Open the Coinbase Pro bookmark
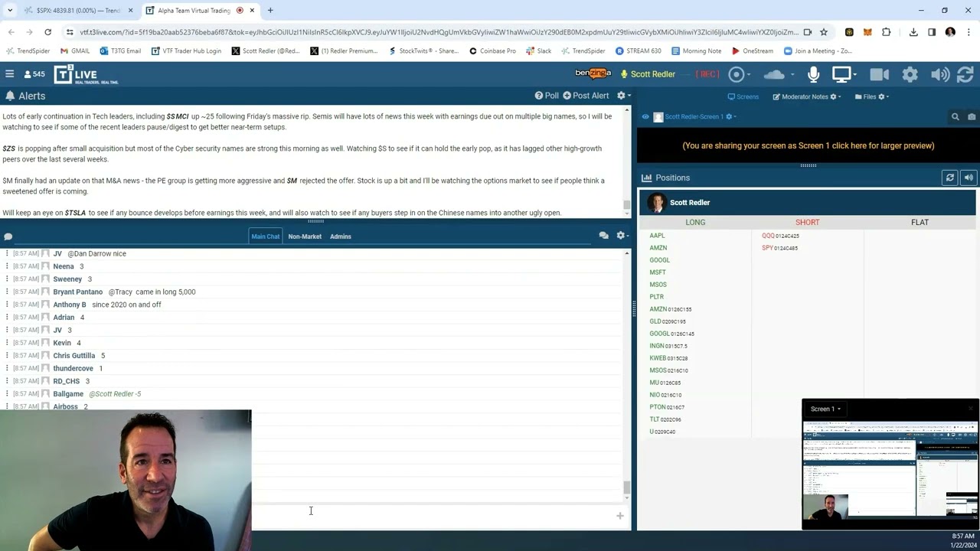Viewport: 980px width, 551px height. click(x=492, y=51)
